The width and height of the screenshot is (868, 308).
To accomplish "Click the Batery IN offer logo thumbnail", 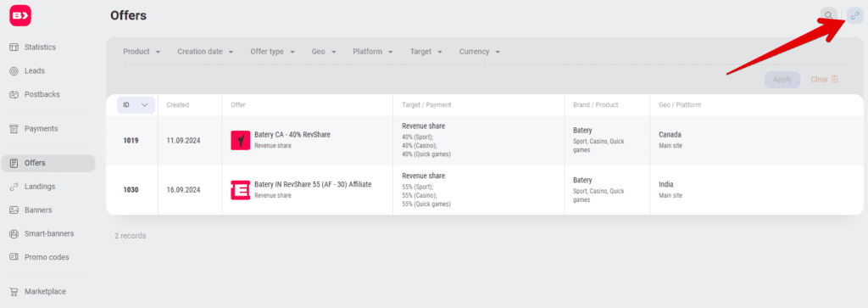I will click(240, 190).
